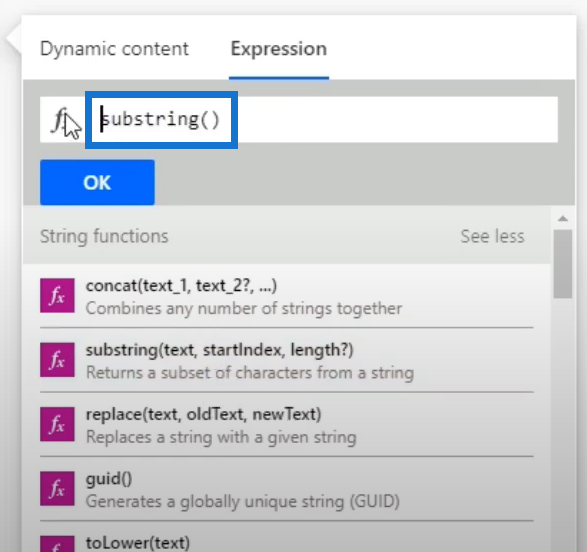Screen dimensions: 587x552
Task: Click the replace function fx icon
Action: pyautogui.click(x=57, y=424)
